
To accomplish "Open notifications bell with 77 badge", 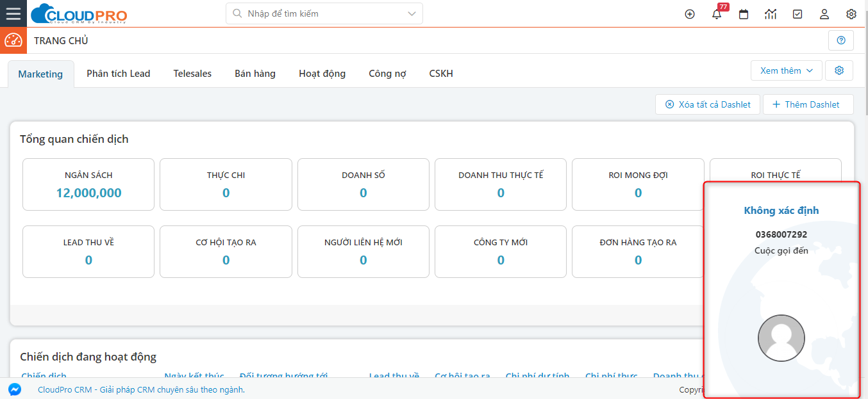I will coord(717,14).
